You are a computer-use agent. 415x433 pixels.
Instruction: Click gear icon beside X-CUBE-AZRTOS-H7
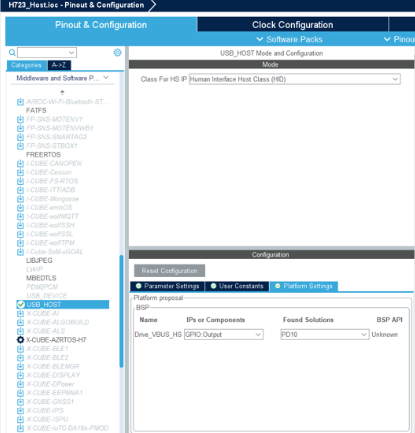pos(20,340)
